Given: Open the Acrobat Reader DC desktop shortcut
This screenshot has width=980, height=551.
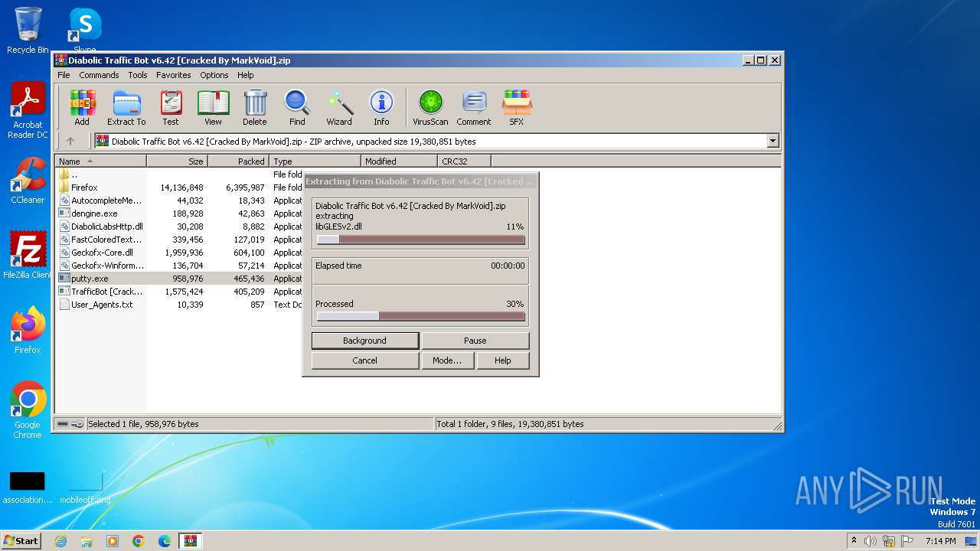Looking at the screenshot, I should click(28, 110).
